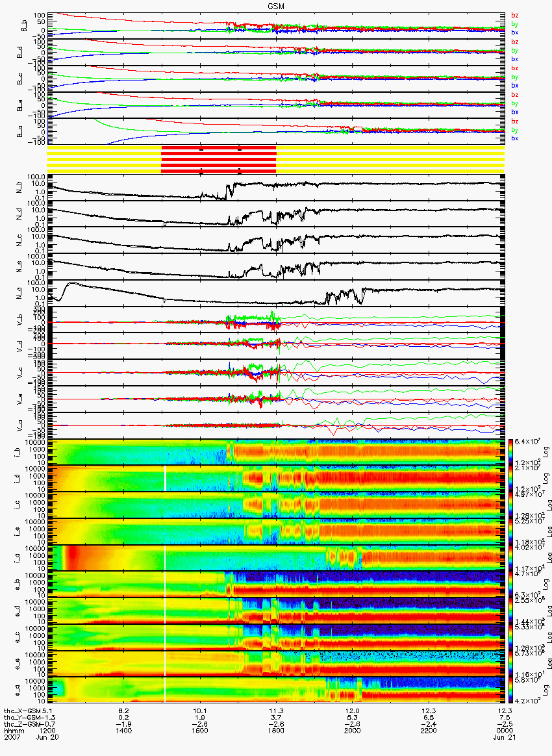Click the Z-GSM value -2.8
The width and height of the screenshot is (552, 756).
[276, 724]
